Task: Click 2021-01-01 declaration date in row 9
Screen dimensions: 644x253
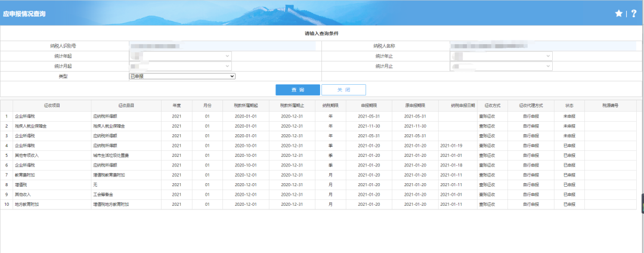Action: tap(451, 195)
